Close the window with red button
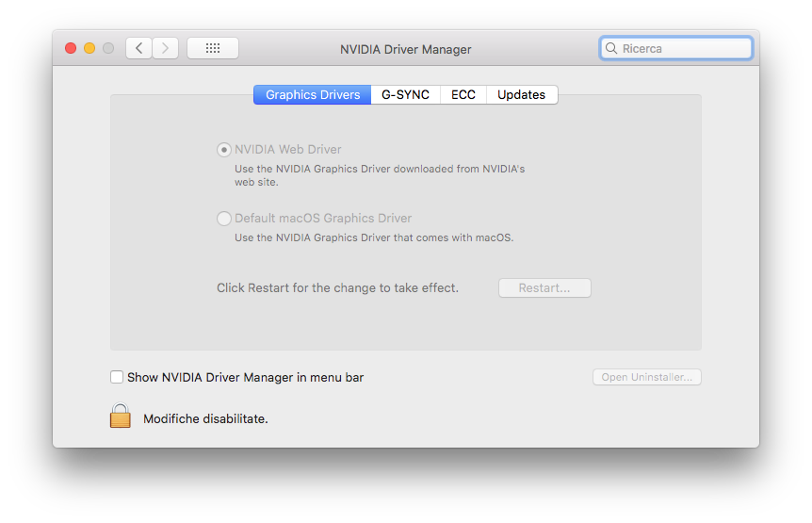 click(71, 48)
